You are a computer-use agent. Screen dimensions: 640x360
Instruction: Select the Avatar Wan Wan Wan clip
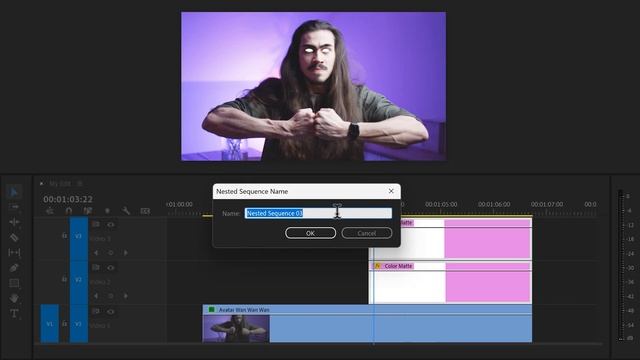click(367, 324)
